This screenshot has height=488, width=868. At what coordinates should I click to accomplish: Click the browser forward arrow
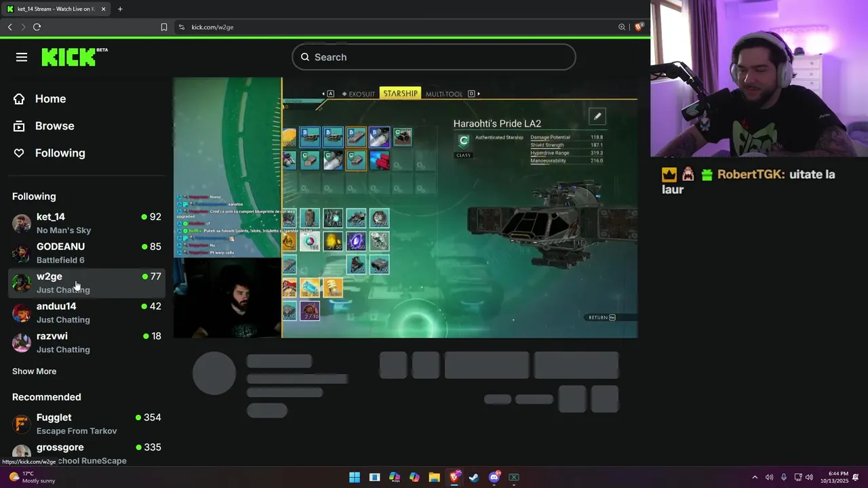(x=23, y=27)
